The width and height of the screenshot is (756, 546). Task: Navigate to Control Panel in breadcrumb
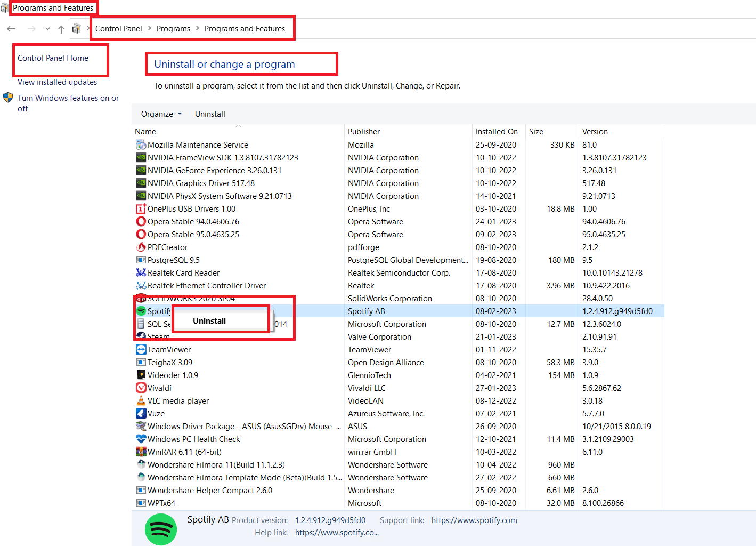pos(119,29)
